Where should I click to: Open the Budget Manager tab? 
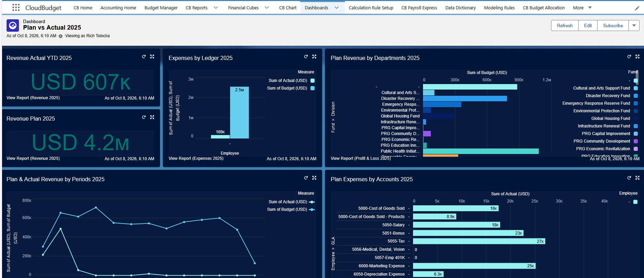pyautogui.click(x=161, y=8)
